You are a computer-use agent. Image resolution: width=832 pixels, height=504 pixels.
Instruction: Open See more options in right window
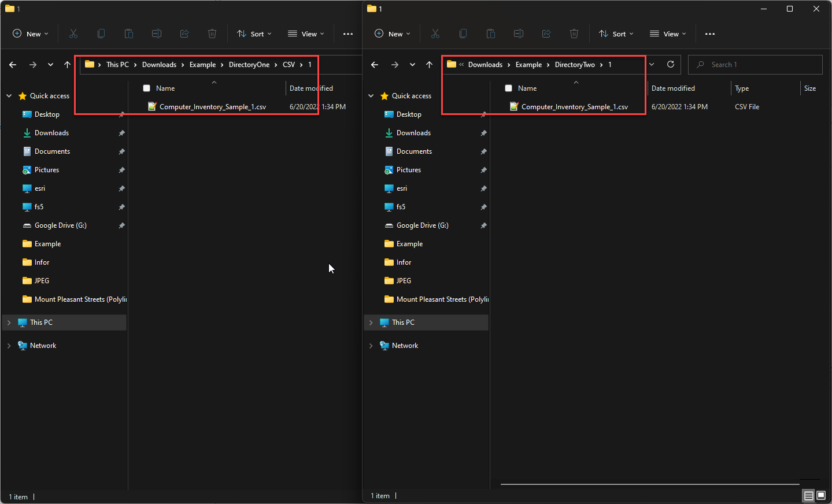pos(710,34)
